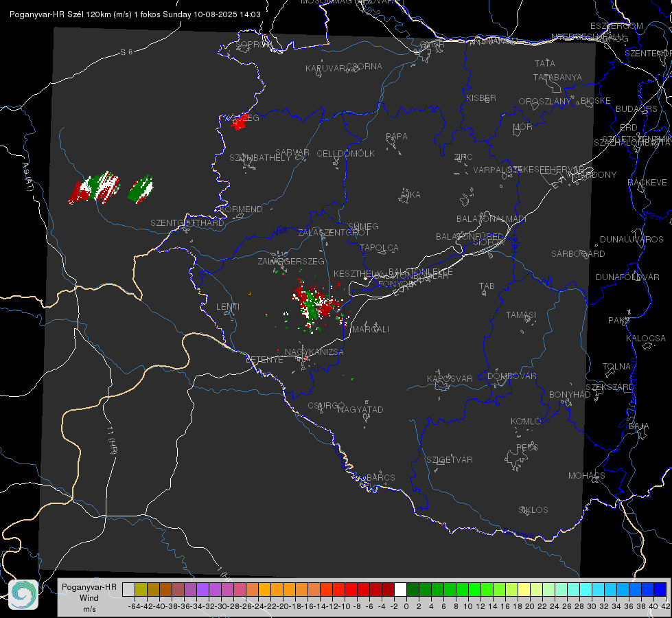Click the TAMASI city label
672x618 pixels.
(x=521, y=315)
